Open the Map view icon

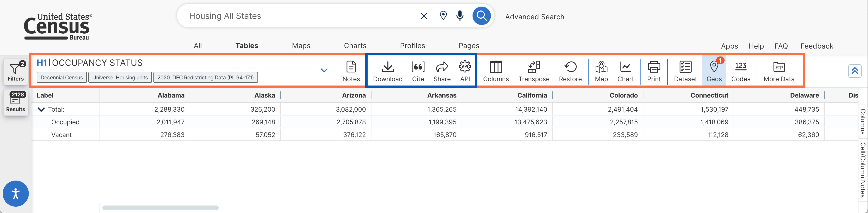coord(601,71)
